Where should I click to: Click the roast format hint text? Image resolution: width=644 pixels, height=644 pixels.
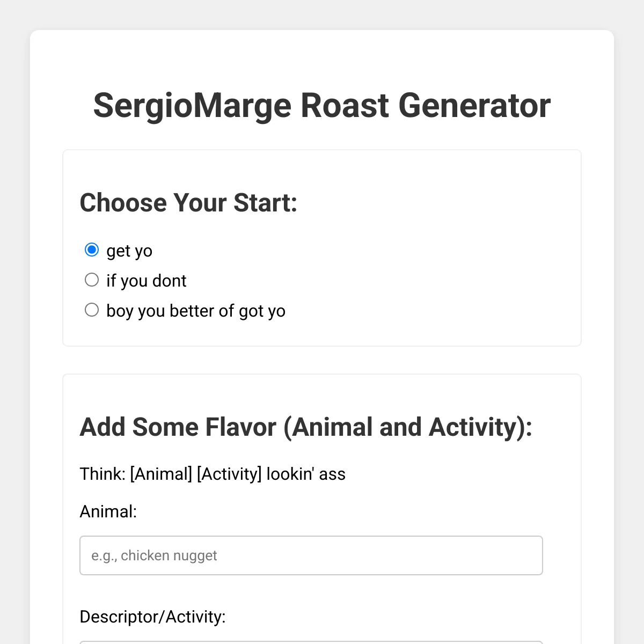[x=213, y=474]
